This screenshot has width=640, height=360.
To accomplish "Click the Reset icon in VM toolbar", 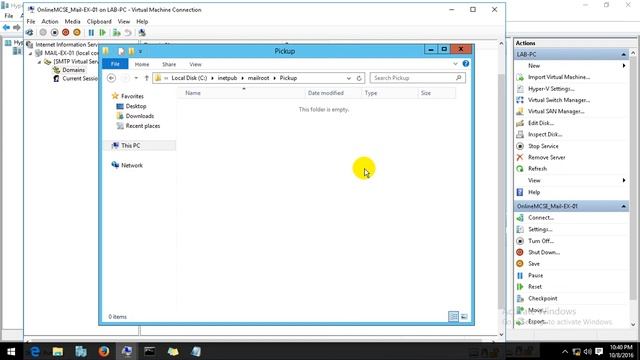I will pyautogui.click(x=102, y=33).
